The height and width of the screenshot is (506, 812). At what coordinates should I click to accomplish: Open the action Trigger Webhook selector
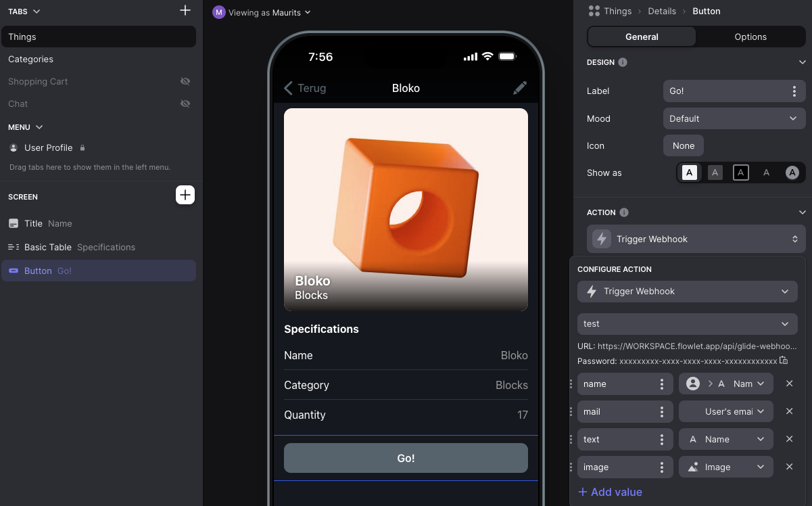coord(696,239)
